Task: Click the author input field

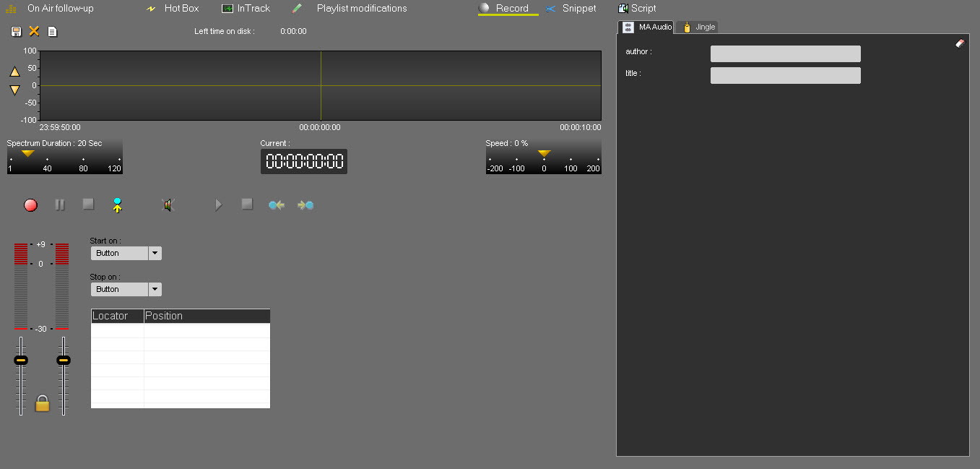Action: point(785,54)
